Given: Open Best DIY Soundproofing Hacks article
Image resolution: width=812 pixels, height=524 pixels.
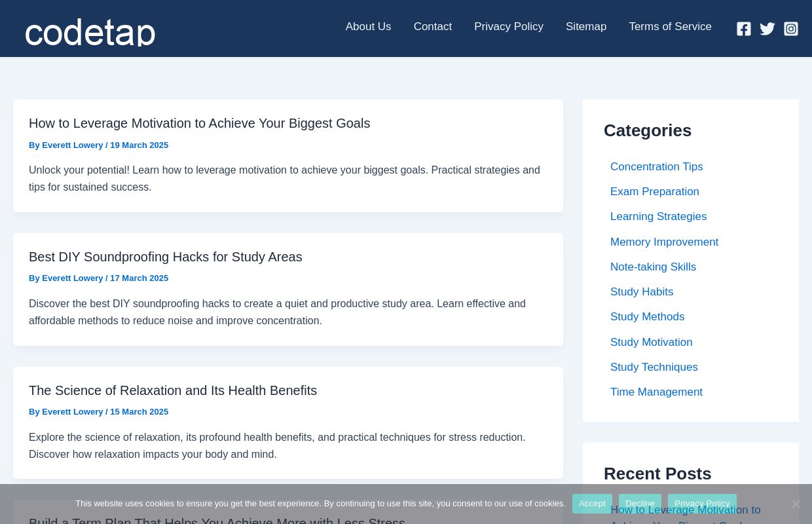Looking at the screenshot, I should [166, 257].
